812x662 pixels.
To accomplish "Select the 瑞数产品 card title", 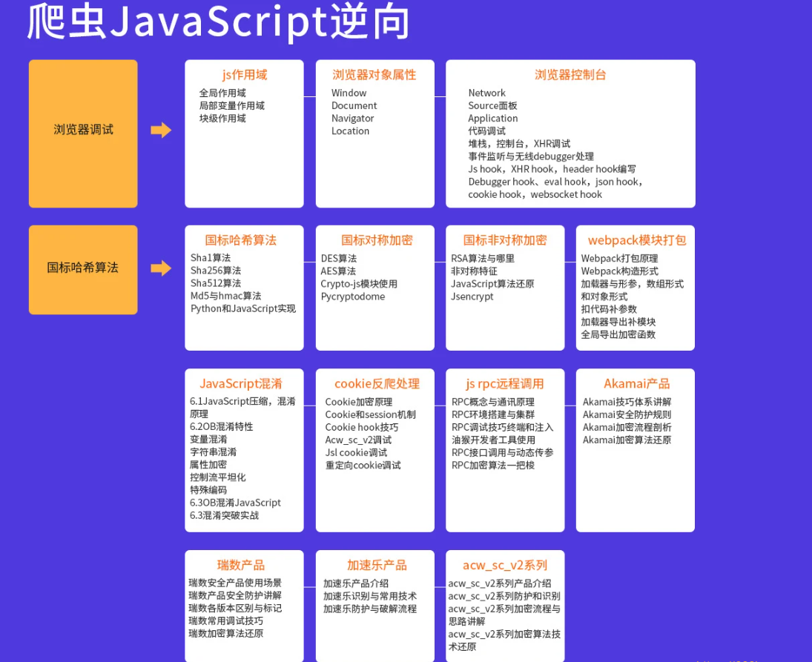I will (x=240, y=566).
